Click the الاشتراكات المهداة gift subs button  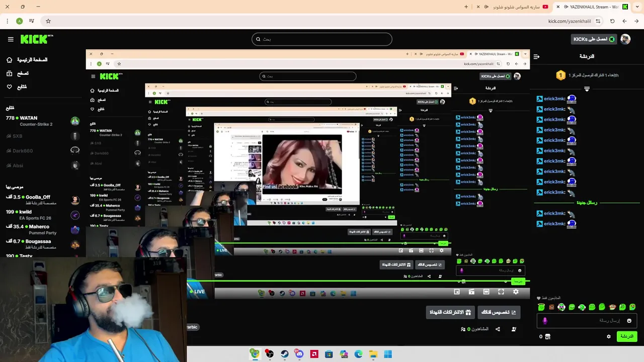(x=450, y=312)
